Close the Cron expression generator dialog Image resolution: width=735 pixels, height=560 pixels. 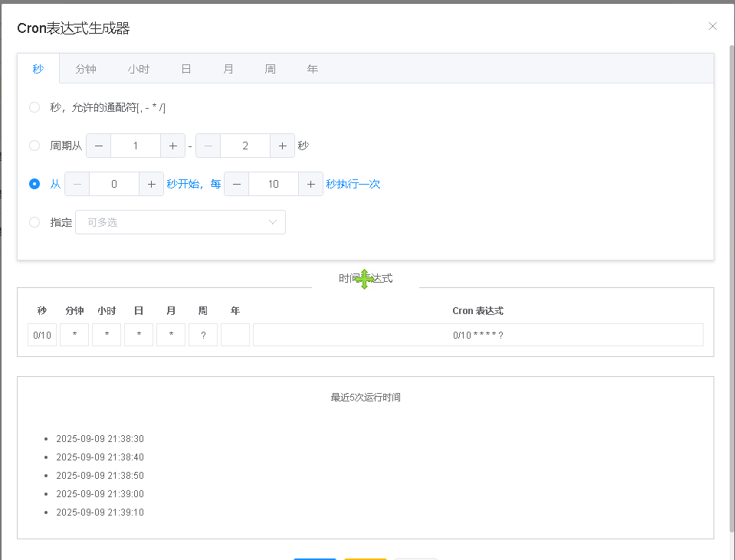pos(713,26)
